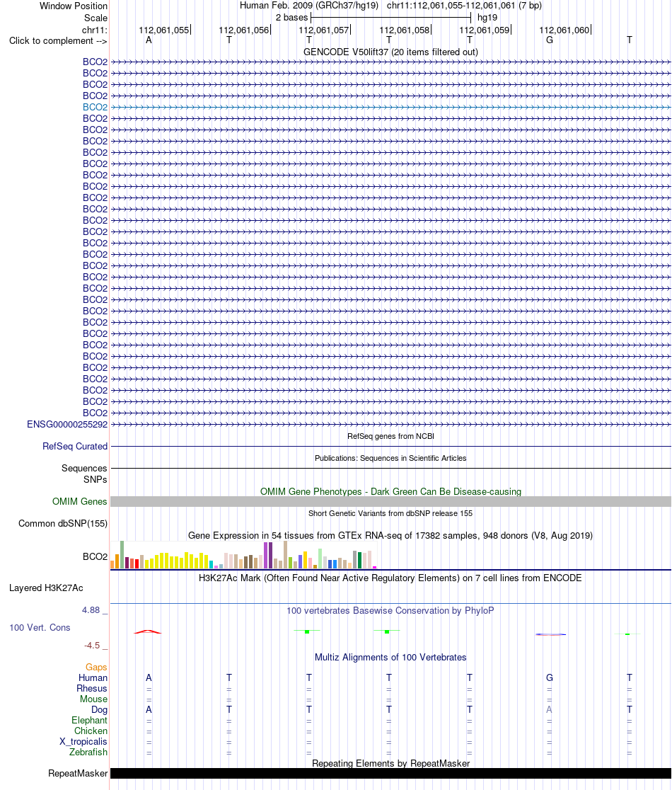Click the RefSeq Curated label
The width and height of the screenshot is (672, 790).
(75, 447)
